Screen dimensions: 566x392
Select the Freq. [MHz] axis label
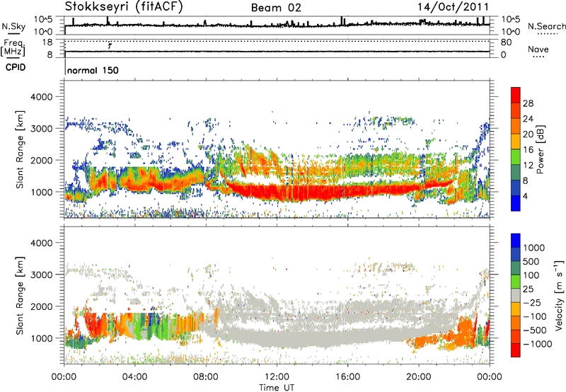point(13,47)
